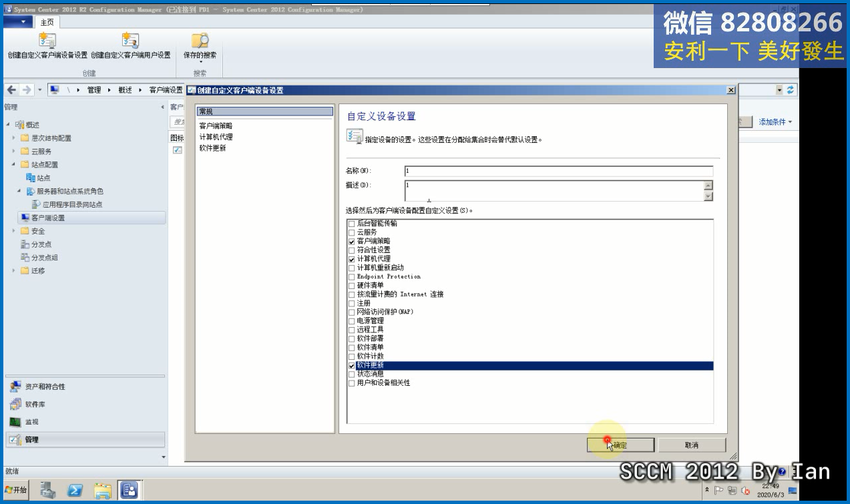Open 监视 workspace icon
The image size is (850, 504).
[x=15, y=422]
